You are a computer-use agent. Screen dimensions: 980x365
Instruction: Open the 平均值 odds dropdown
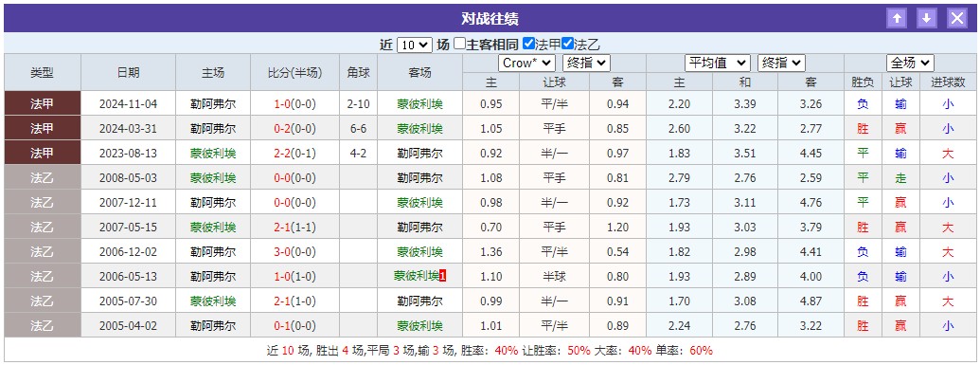click(x=718, y=63)
